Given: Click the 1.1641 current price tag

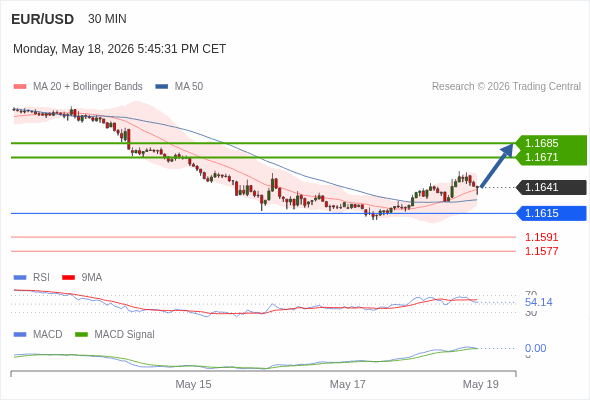Looking at the screenshot, I should click(552, 187).
